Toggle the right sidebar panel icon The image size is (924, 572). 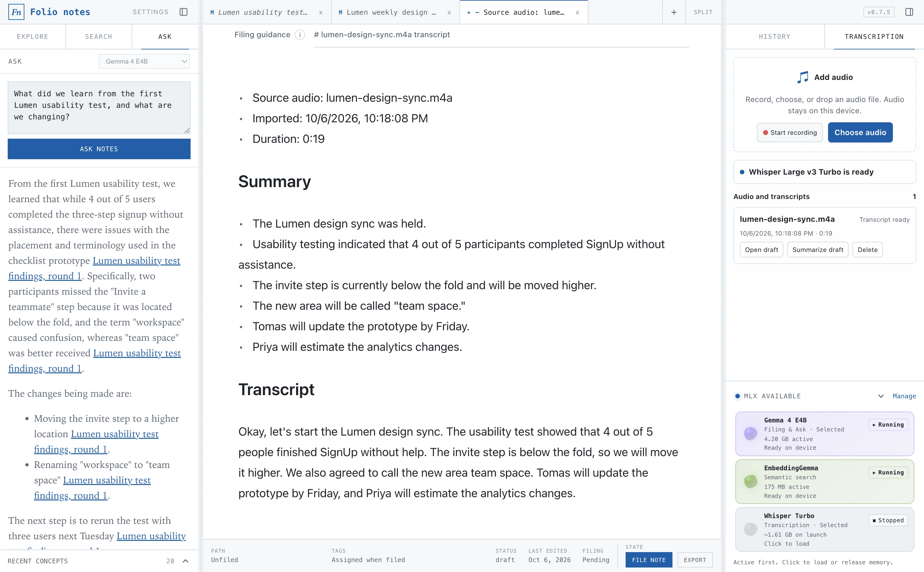tap(909, 12)
